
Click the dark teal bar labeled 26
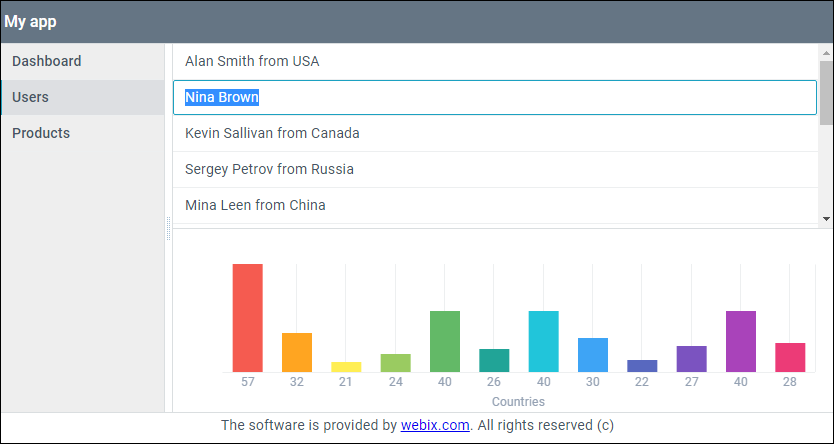[494, 360]
